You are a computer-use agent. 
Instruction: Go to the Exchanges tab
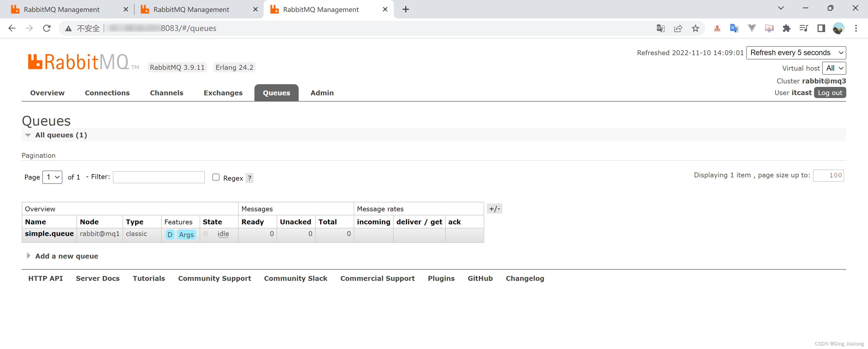[223, 93]
